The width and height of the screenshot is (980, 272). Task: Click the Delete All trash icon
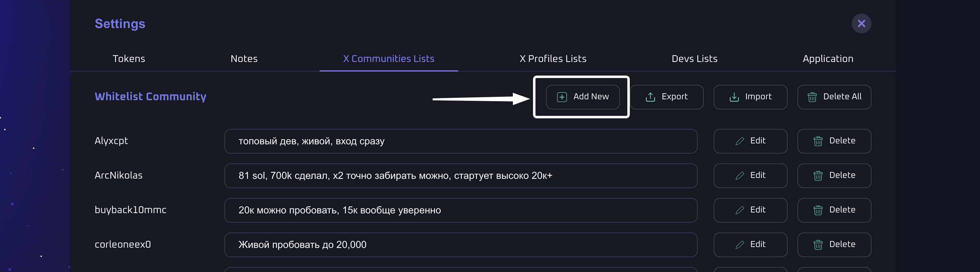(812, 97)
